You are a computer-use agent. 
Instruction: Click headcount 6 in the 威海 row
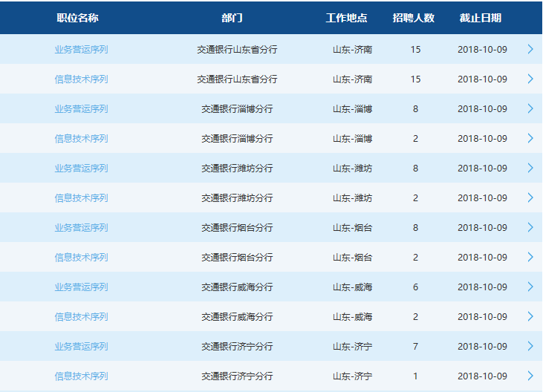pos(415,287)
